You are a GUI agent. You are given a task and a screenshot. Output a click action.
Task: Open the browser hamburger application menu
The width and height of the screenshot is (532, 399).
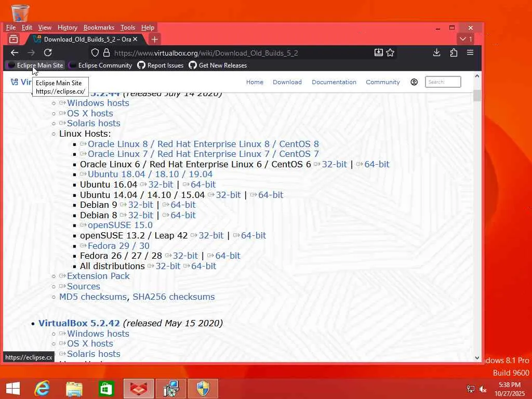click(x=470, y=52)
